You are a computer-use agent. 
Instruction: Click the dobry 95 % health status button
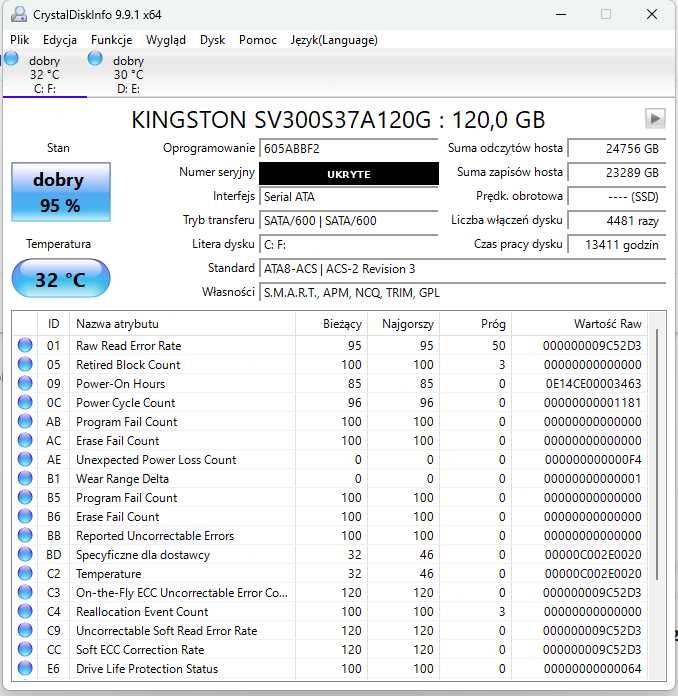coord(61,192)
